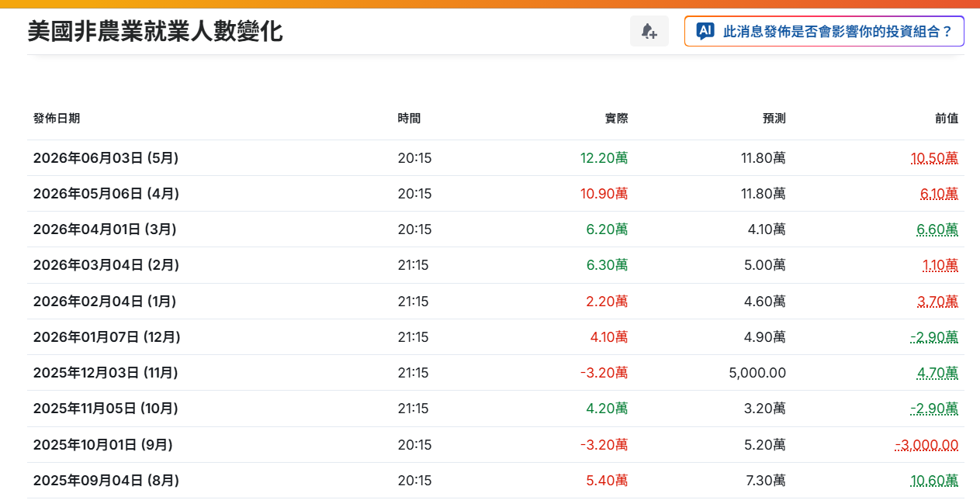The width and height of the screenshot is (980, 500).
Task: Click the bell alert icon
Action: click(649, 31)
